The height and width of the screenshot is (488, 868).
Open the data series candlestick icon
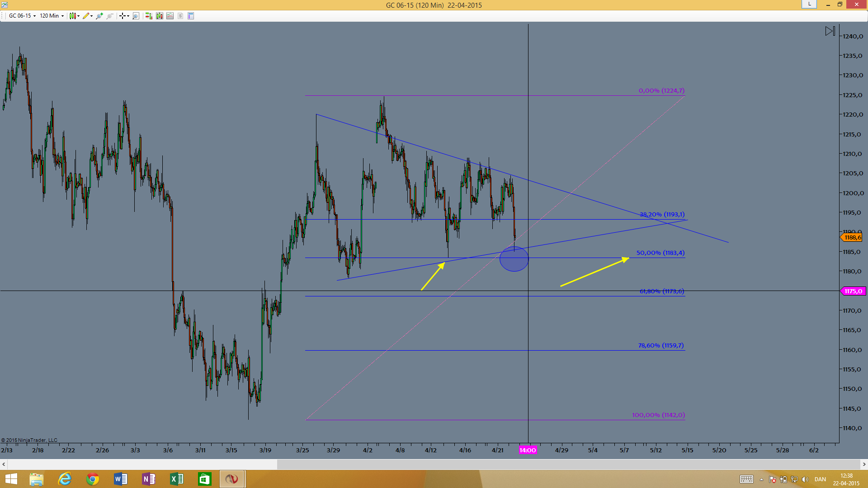(x=160, y=16)
